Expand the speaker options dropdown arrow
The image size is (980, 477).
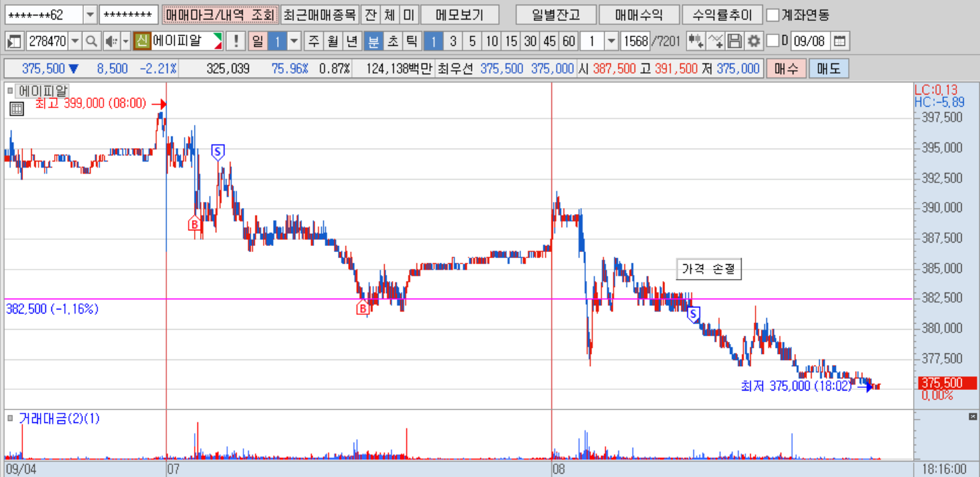125,41
